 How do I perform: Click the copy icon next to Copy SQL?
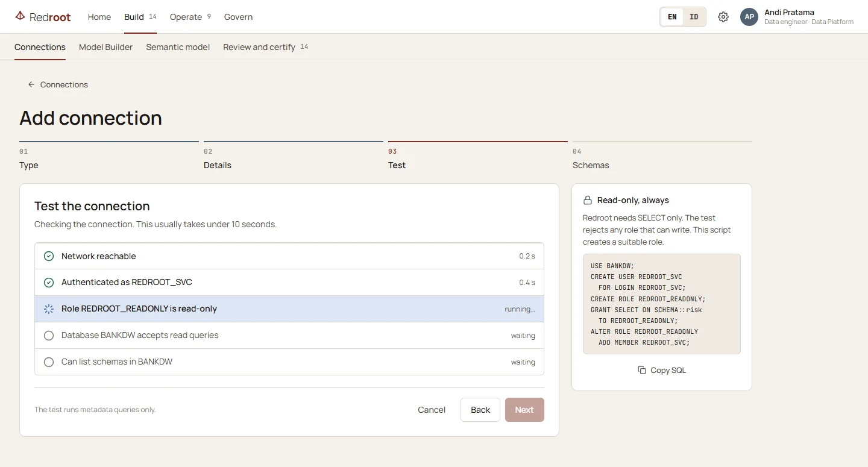[x=642, y=370]
